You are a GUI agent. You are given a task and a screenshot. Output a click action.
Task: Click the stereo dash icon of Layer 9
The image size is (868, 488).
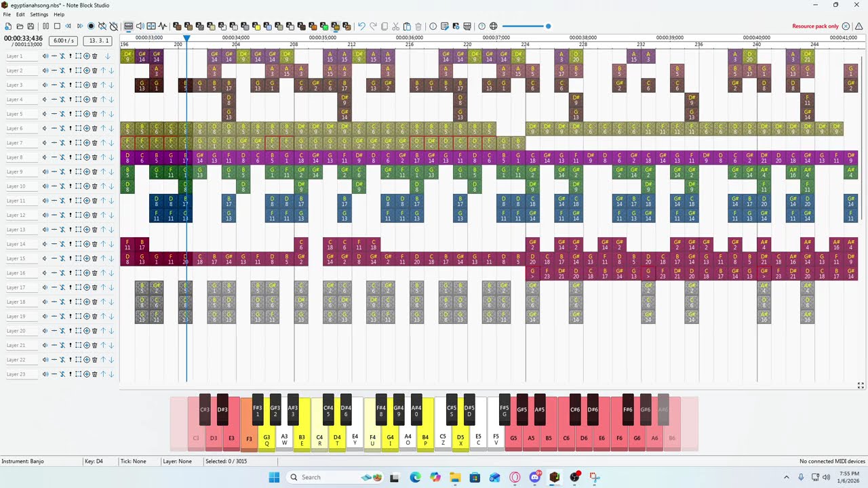54,171
